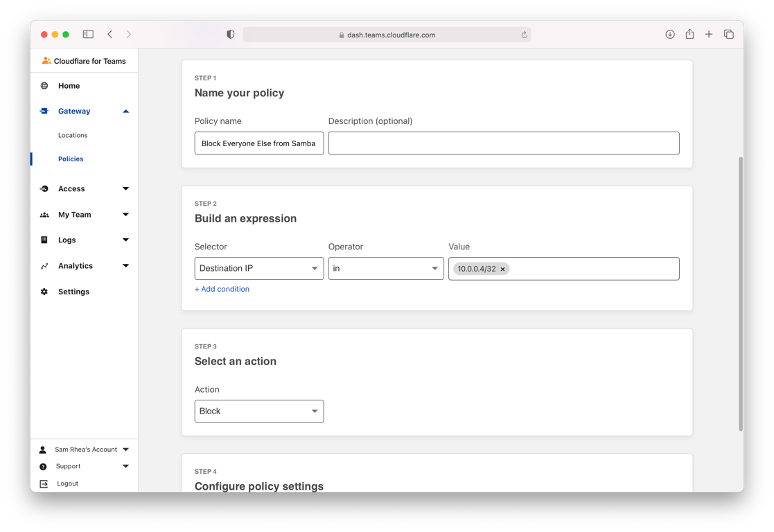Screen dimensions: 774x532
Task: Click the Cloudflare for Teams logo icon
Action: click(x=46, y=61)
